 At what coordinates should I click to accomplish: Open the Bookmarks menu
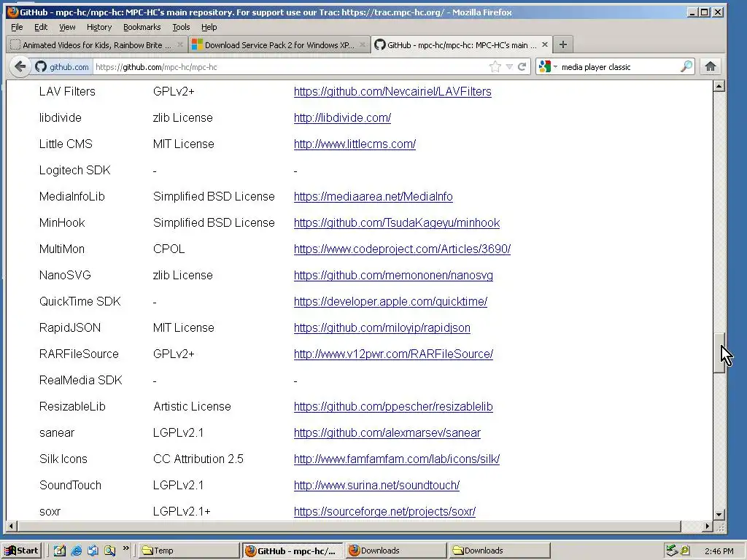point(142,27)
